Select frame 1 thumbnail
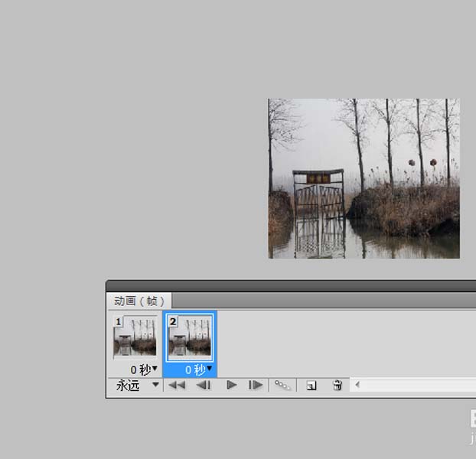The width and height of the screenshot is (476, 459). click(135, 337)
